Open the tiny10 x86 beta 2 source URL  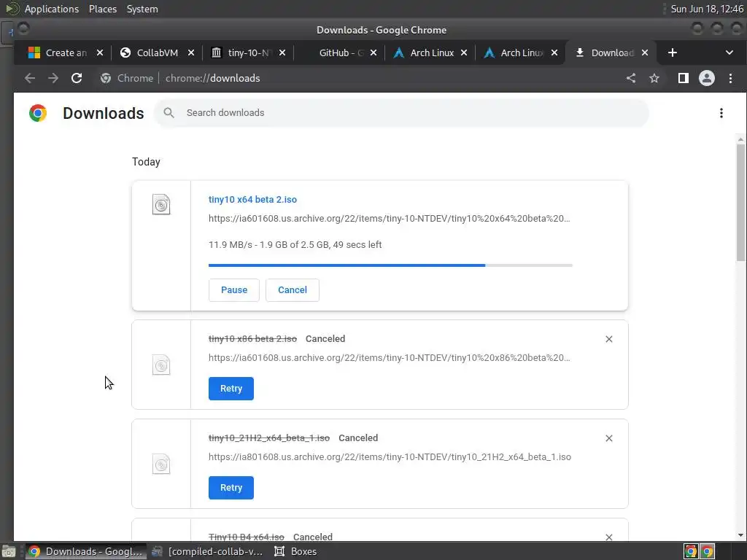[x=390, y=357]
